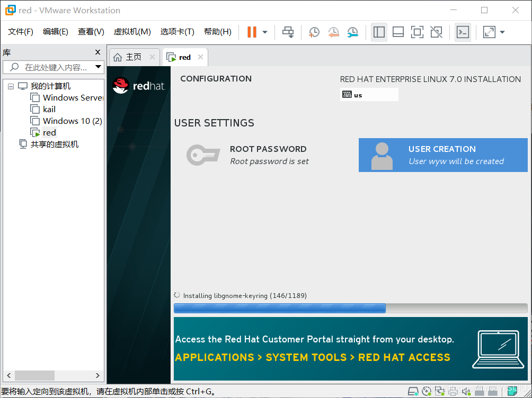Toggle the thumbnail bar view icon

click(x=398, y=32)
